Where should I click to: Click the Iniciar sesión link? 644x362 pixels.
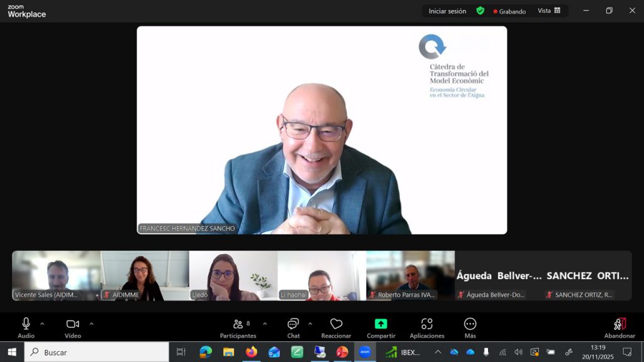click(447, 11)
